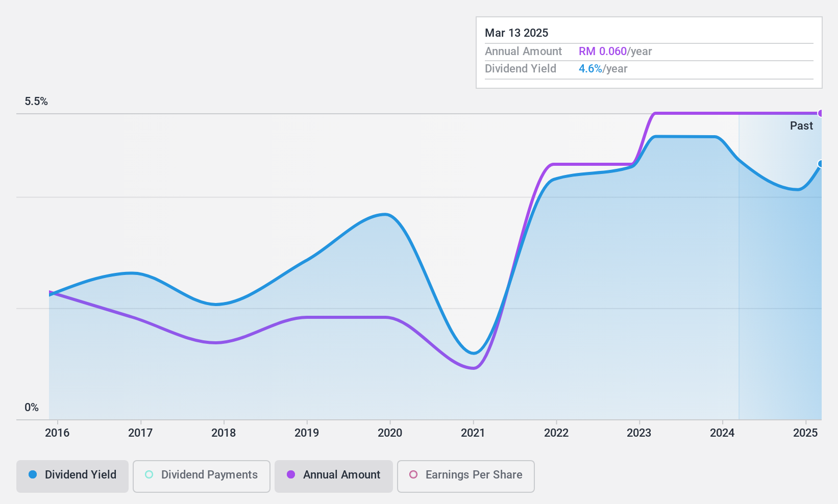838x504 pixels.
Task: Click the blue Dividend Yield endpoint marker
Action: 821,164
